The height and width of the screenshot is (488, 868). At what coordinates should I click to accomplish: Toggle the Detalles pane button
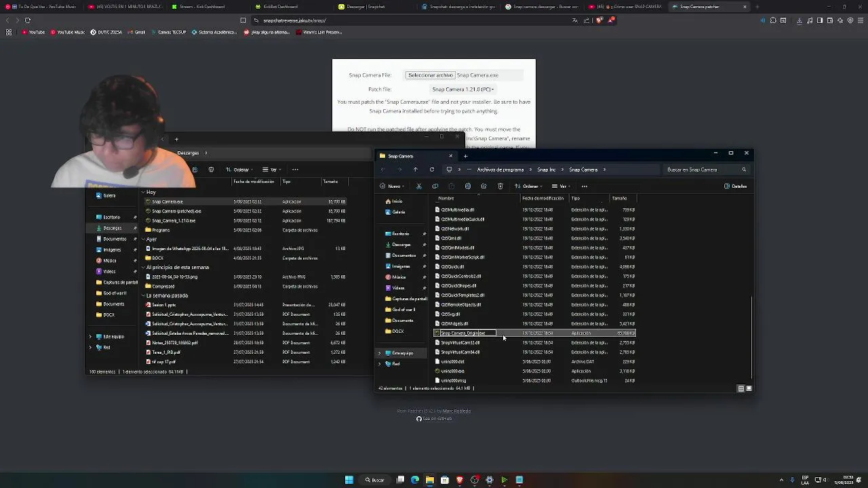click(736, 186)
